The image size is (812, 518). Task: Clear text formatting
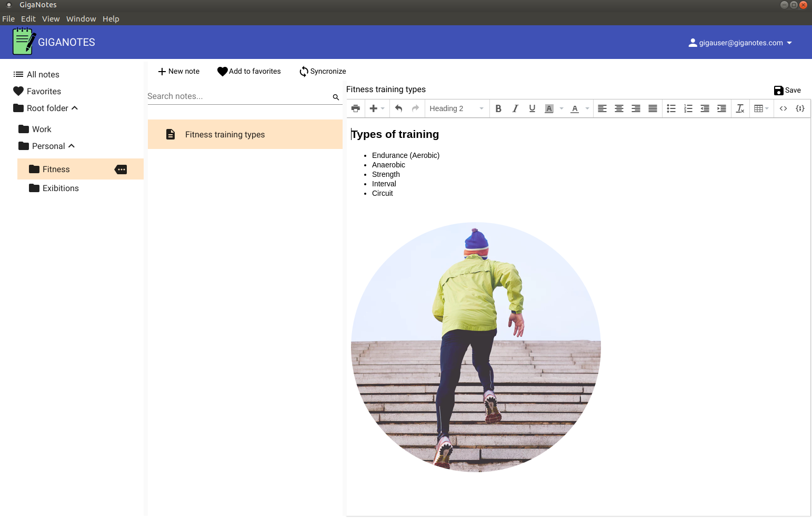[x=740, y=108]
